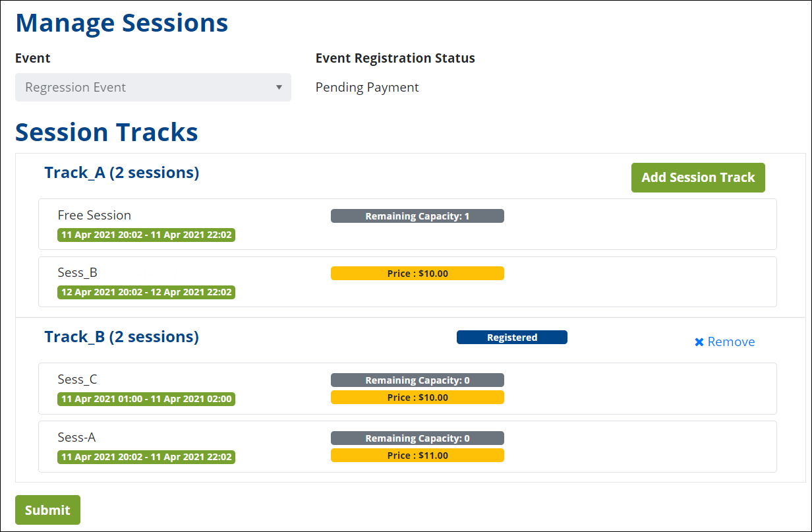Click the 'Pending Payment' status text
Image resolution: width=812 pixels, height=532 pixels.
click(367, 87)
